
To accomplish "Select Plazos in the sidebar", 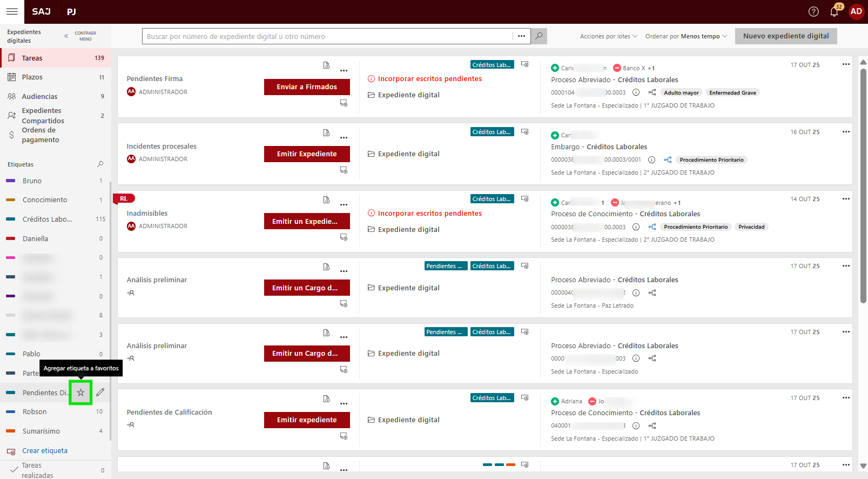I will pyautogui.click(x=32, y=77).
